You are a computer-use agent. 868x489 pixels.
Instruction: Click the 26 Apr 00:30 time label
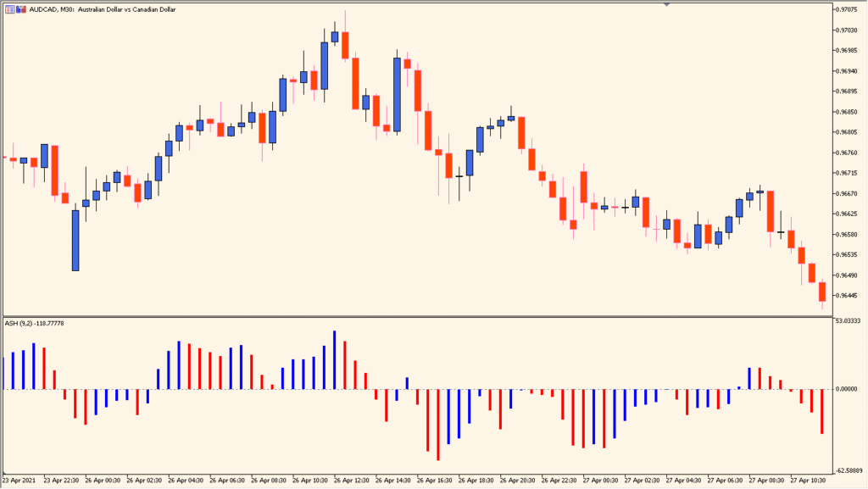click(x=103, y=481)
